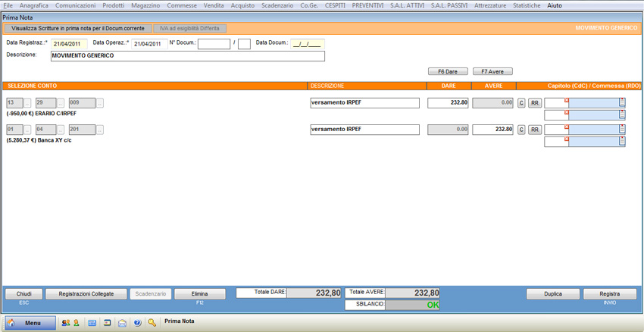The height and width of the screenshot is (332, 644).
Task: Clear first Capitolo field with red X
Action: click(x=567, y=100)
